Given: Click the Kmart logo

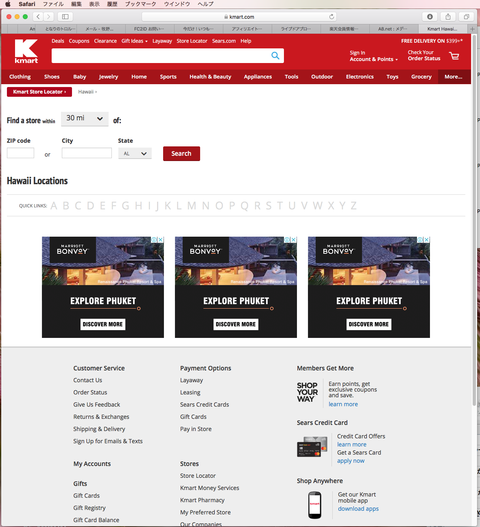Looking at the screenshot, I should coord(26,51).
